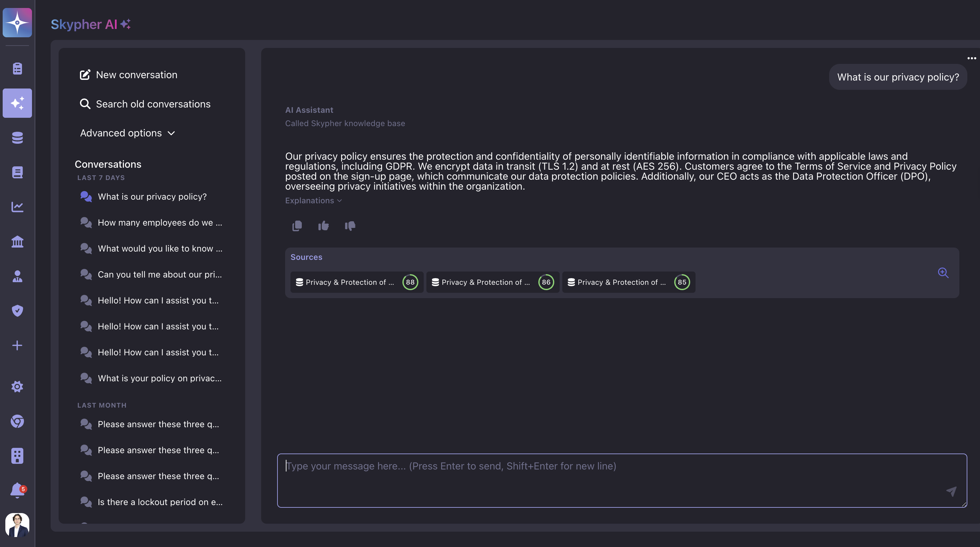Open the user profile avatar

click(17, 525)
